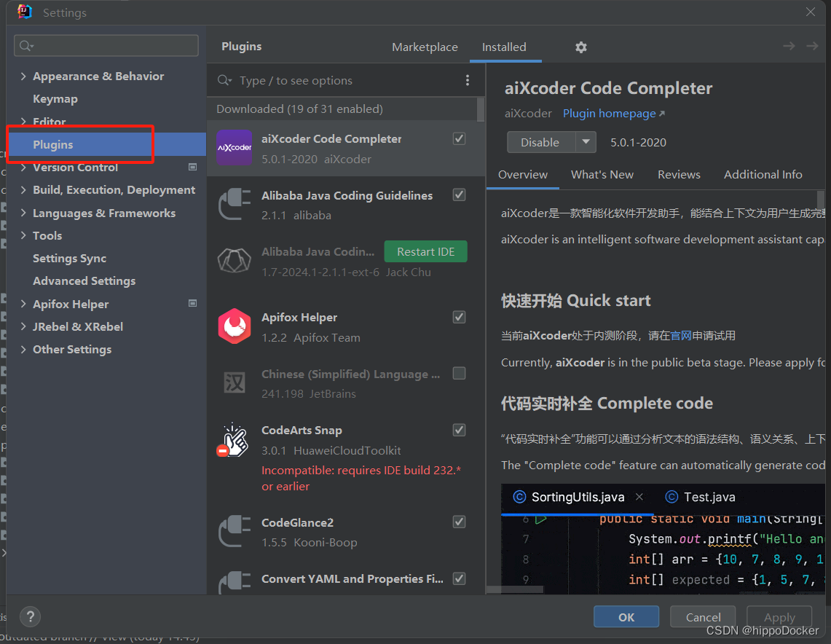The width and height of the screenshot is (831, 644).
Task: Click the Apifox Helper plugin icon
Action: pos(235,326)
